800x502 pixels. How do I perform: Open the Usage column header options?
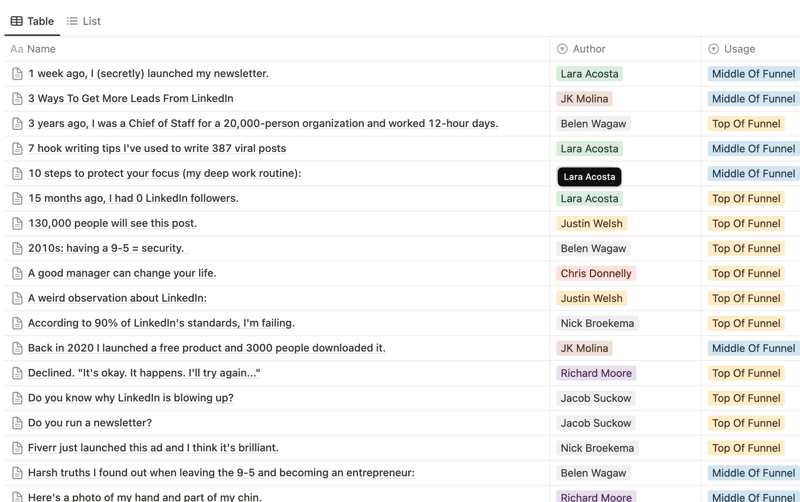(x=738, y=49)
